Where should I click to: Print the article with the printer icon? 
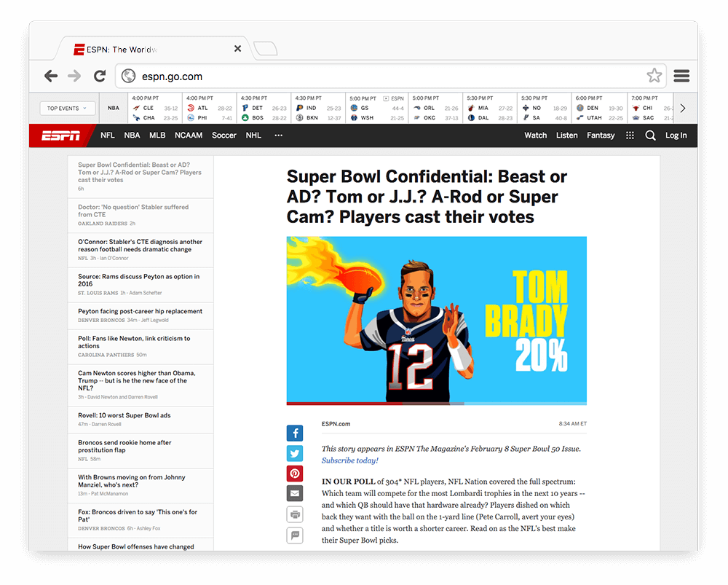[295, 514]
